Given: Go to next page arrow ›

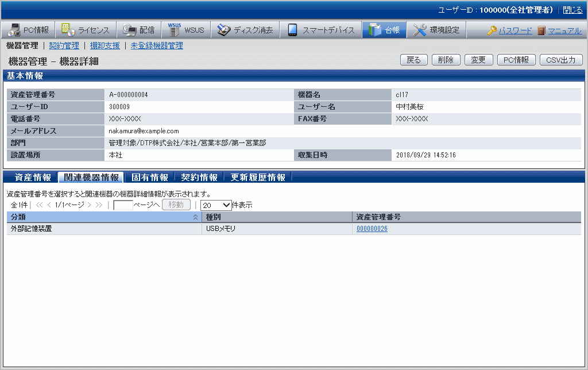Looking at the screenshot, I should click(x=89, y=205).
